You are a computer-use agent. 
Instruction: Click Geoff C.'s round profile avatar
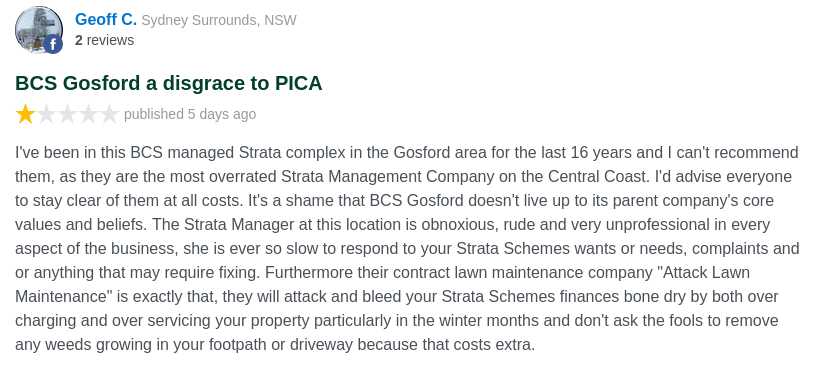click(x=39, y=29)
